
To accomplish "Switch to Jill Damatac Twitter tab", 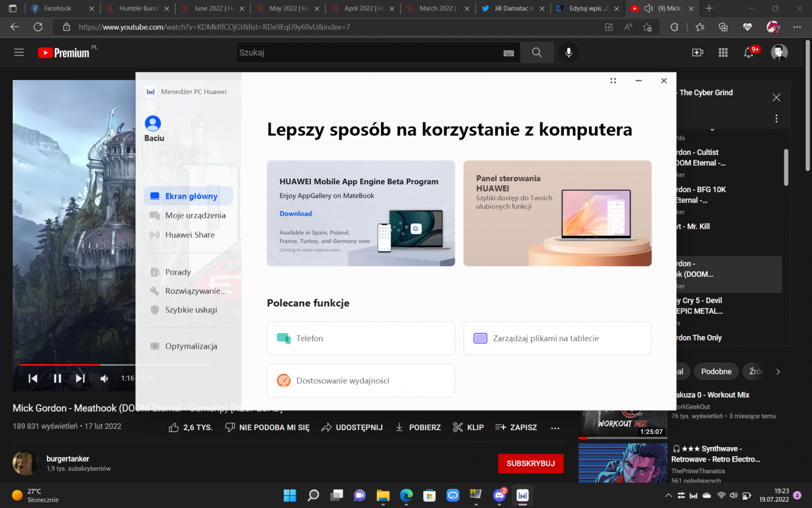I will (512, 8).
